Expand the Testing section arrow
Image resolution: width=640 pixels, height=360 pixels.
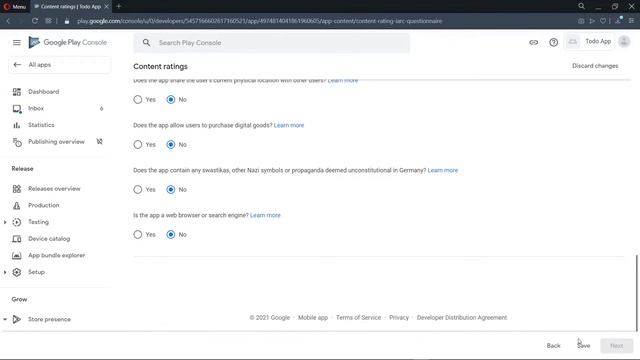point(5,222)
